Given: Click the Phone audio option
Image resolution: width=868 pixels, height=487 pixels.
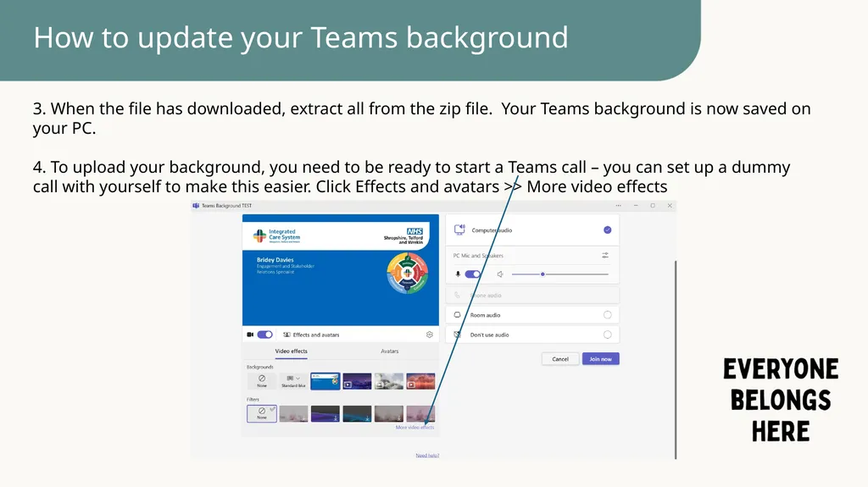Looking at the screenshot, I should click(x=532, y=295).
